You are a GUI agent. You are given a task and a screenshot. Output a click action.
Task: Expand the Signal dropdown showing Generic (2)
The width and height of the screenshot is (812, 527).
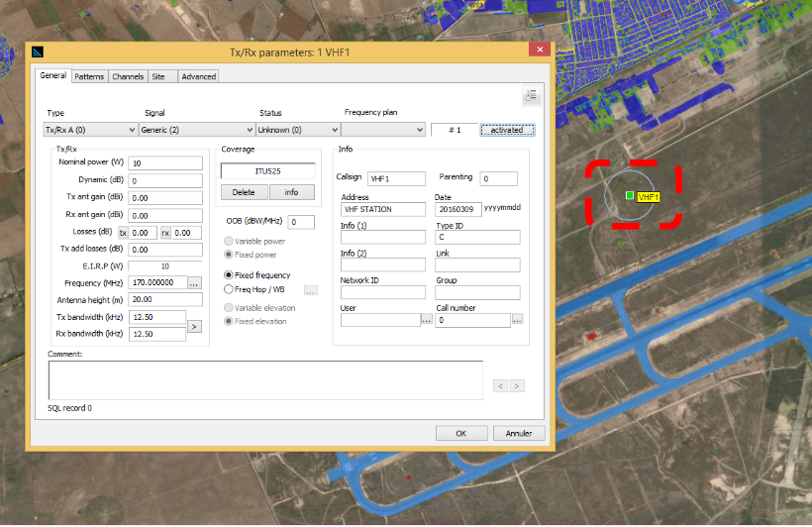196,130
